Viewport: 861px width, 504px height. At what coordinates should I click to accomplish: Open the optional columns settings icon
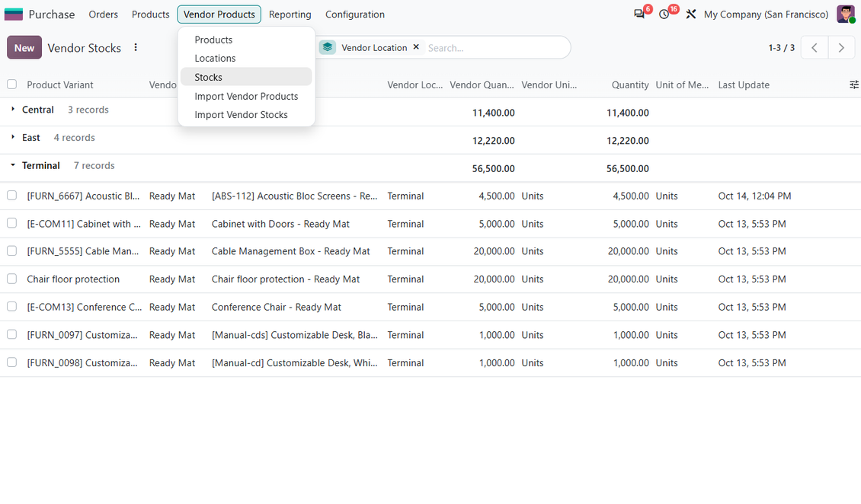pos(854,85)
